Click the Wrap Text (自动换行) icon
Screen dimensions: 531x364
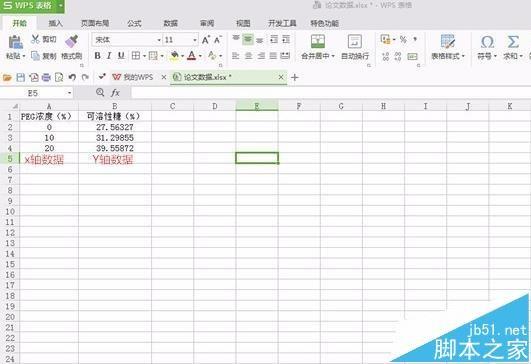pos(355,41)
